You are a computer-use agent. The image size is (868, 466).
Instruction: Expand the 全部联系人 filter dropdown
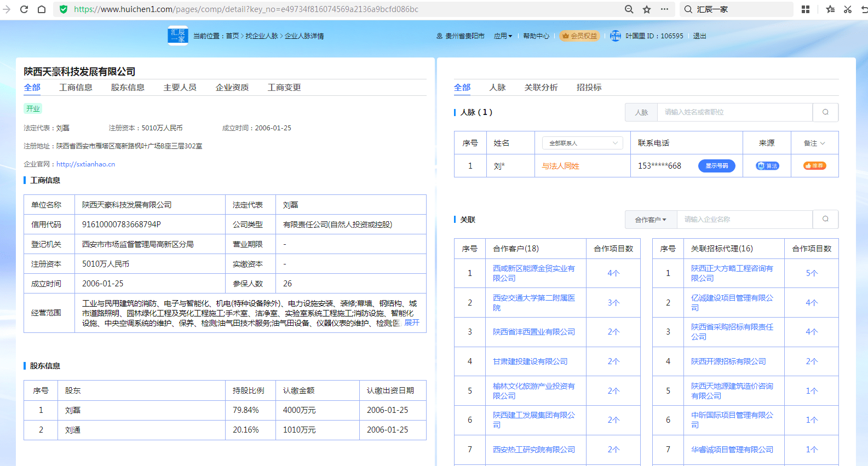click(x=583, y=143)
